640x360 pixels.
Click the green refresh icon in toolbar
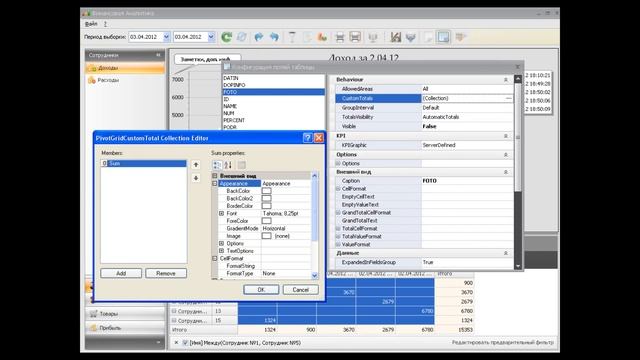point(227,37)
